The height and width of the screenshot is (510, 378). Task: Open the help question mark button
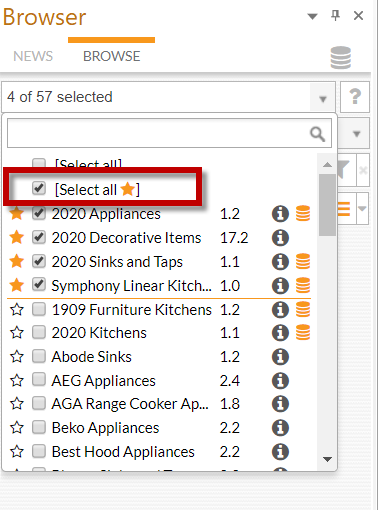(355, 97)
